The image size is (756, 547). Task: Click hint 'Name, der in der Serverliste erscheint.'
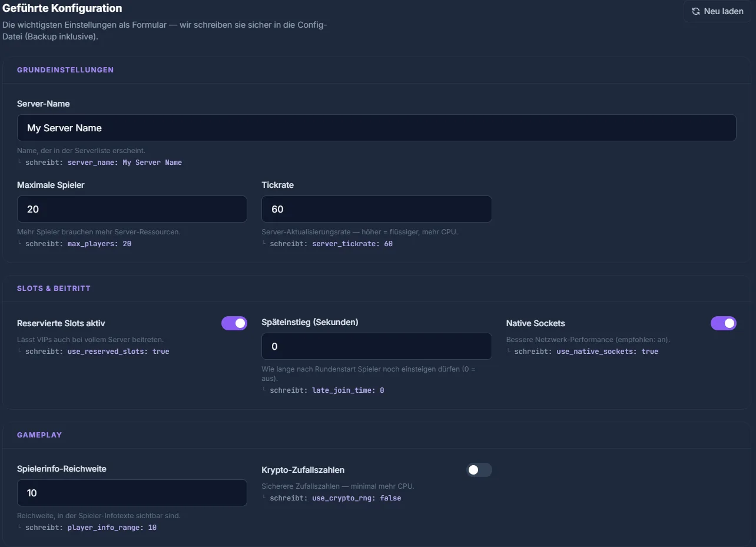[x=81, y=151]
